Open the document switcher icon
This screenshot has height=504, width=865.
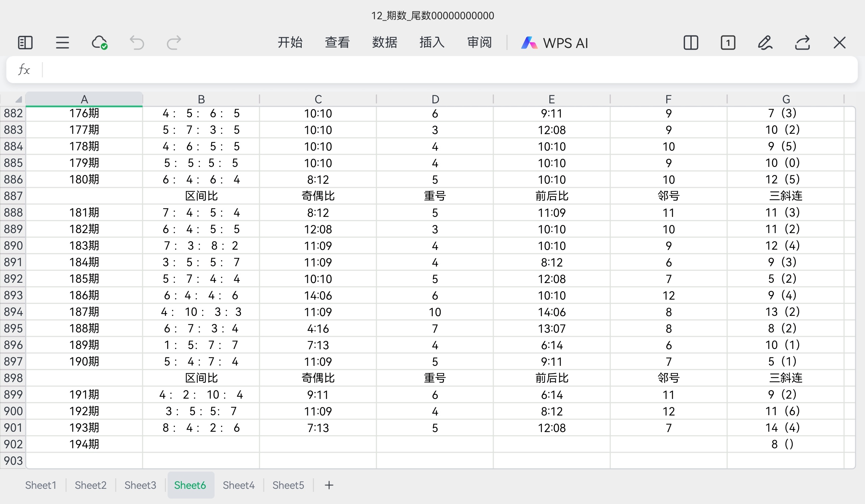[728, 43]
